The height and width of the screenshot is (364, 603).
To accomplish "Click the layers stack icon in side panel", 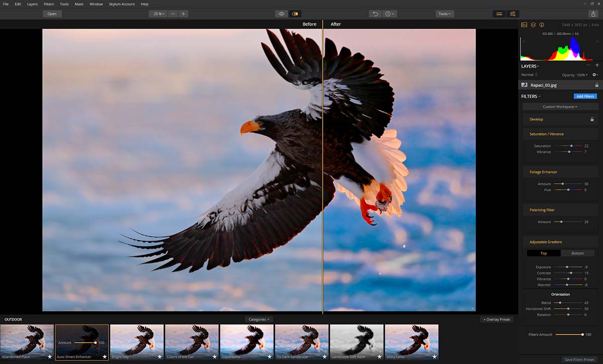I will coord(533,25).
